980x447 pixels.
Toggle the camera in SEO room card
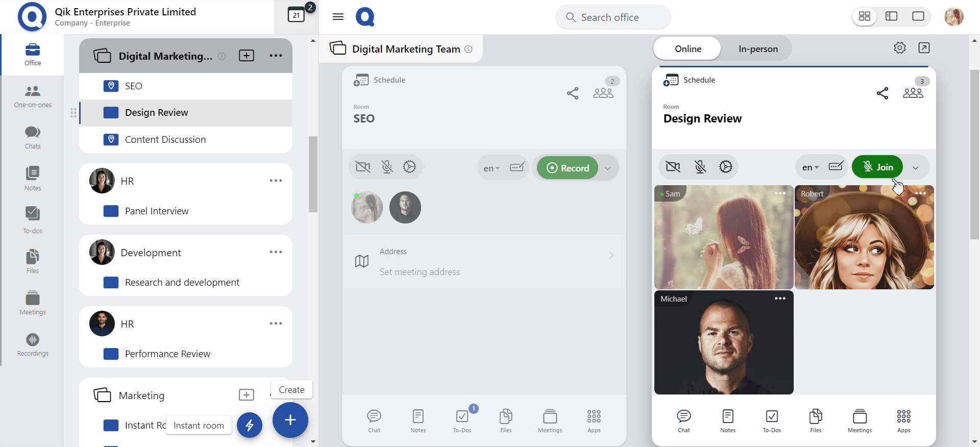(x=363, y=167)
